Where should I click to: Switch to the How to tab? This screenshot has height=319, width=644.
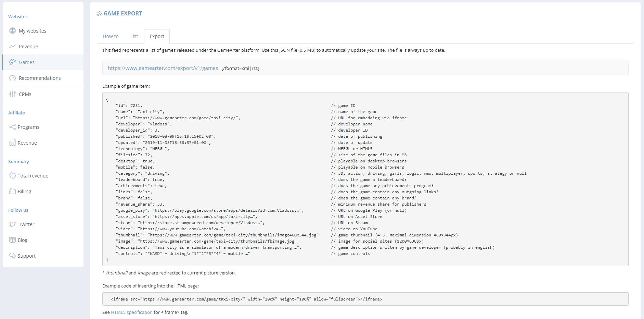coord(111,36)
